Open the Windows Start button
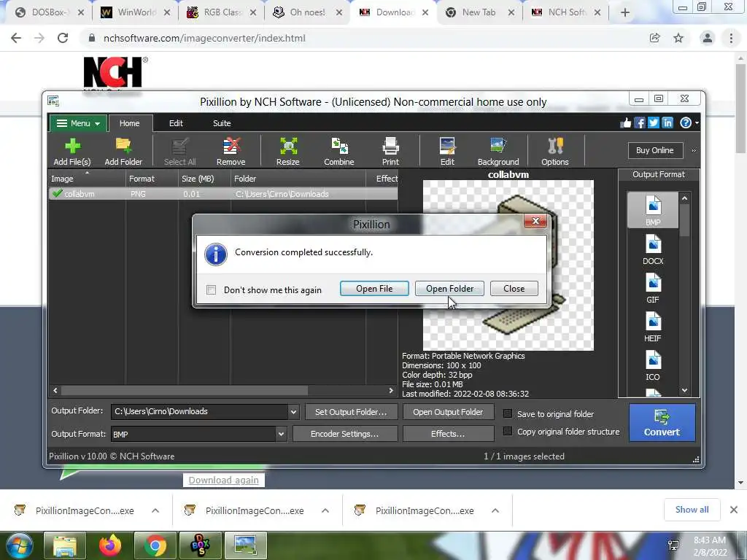This screenshot has height=560, width=747. pyautogui.click(x=20, y=545)
